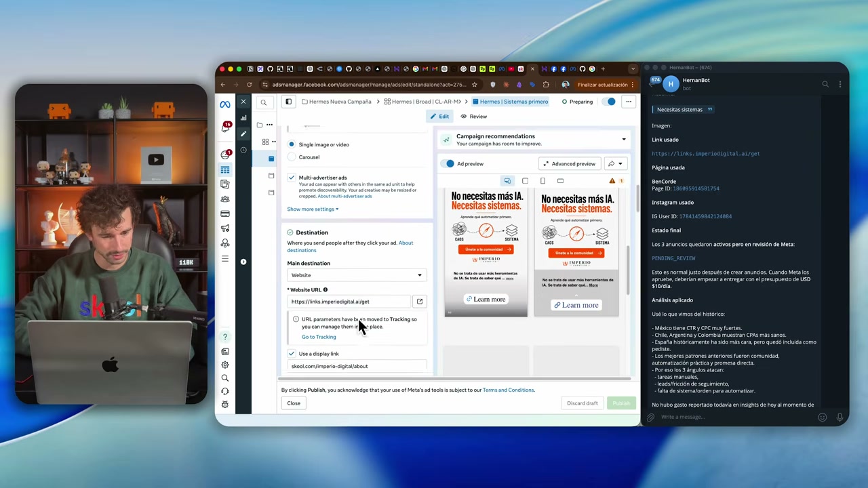Open the Campaigns table icon in Meta sidebar

(x=225, y=169)
